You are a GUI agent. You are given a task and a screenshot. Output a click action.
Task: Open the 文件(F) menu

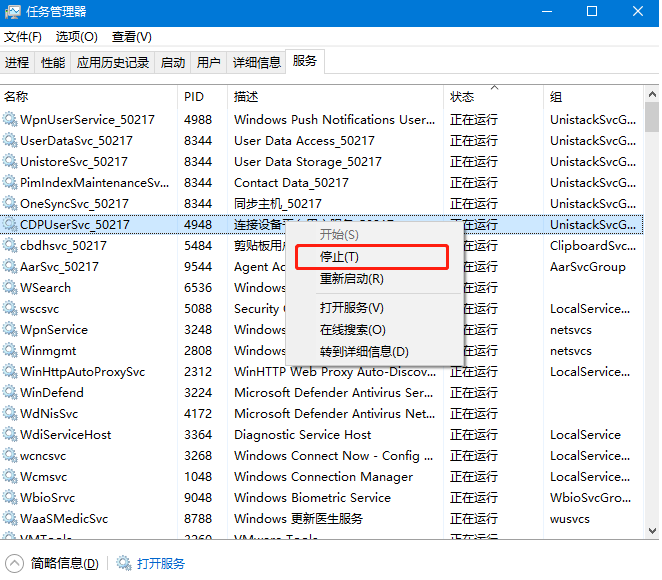pos(22,37)
